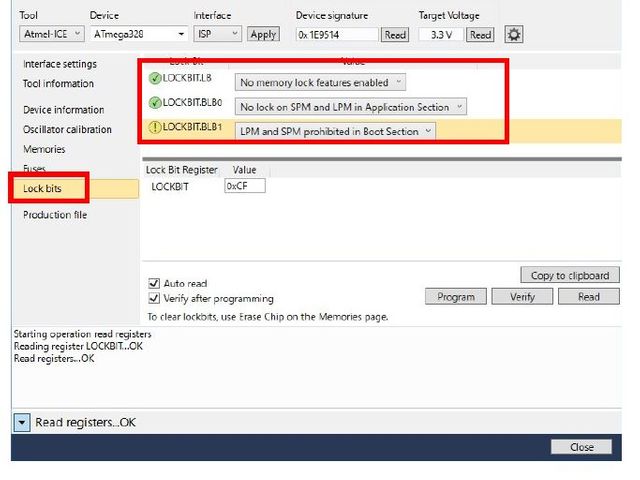The image size is (640, 480).
Task: Toggle the Auto read checkbox
Action: coord(154,283)
